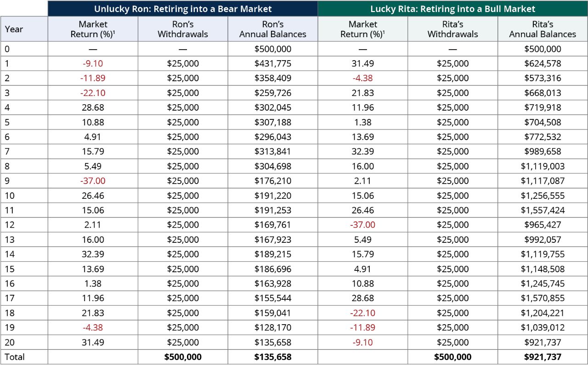Viewport: 588px width, 365px height.
Task: Click Ron's balance $307,188
Action: 273,122
